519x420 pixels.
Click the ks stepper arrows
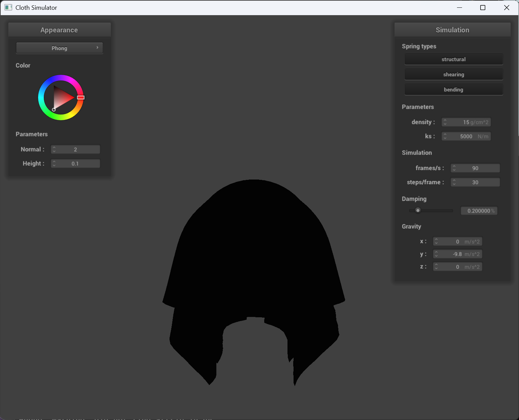445,136
